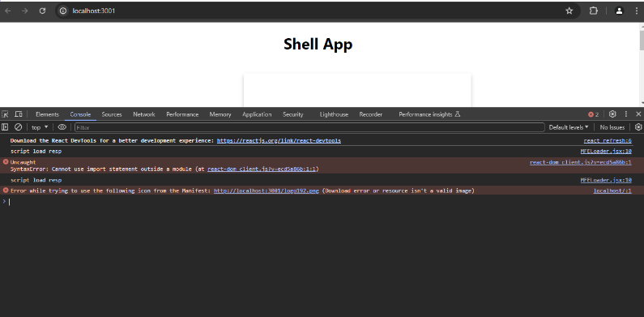644x317 pixels.
Task: Open the Chrome profile avatar icon
Action: [619, 11]
